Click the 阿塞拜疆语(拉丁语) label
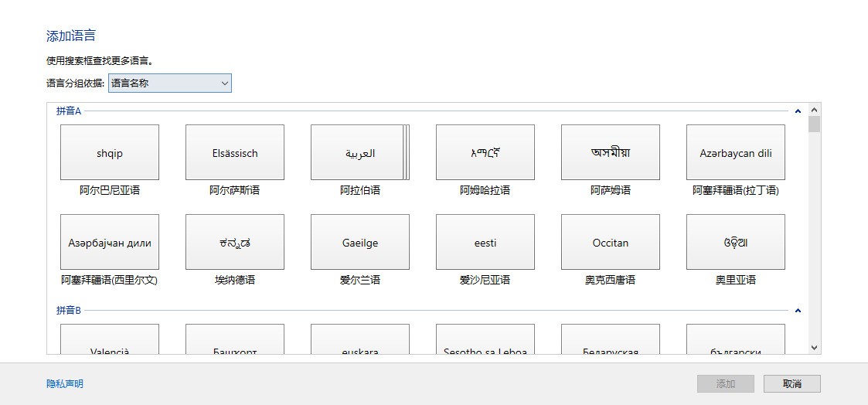 click(x=736, y=190)
